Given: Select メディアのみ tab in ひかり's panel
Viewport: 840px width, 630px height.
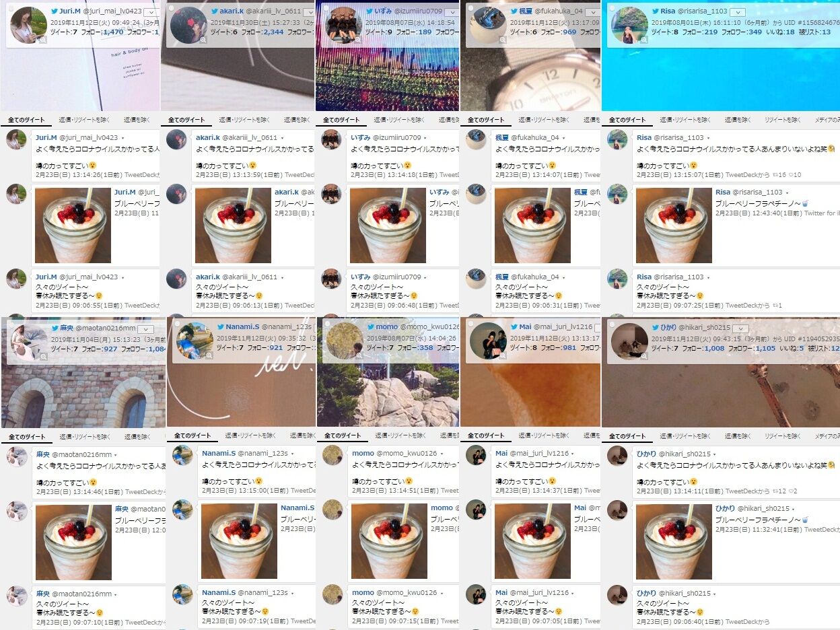Looking at the screenshot, I should coord(827,436).
